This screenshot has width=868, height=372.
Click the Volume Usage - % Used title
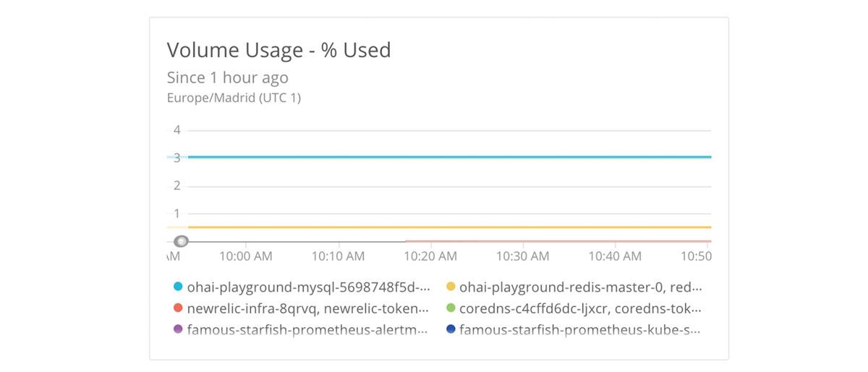[x=278, y=50]
